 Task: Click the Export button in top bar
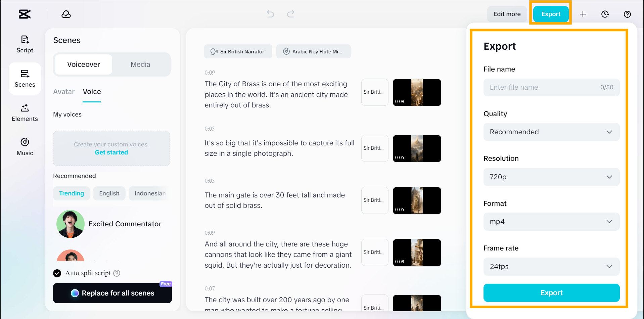551,14
